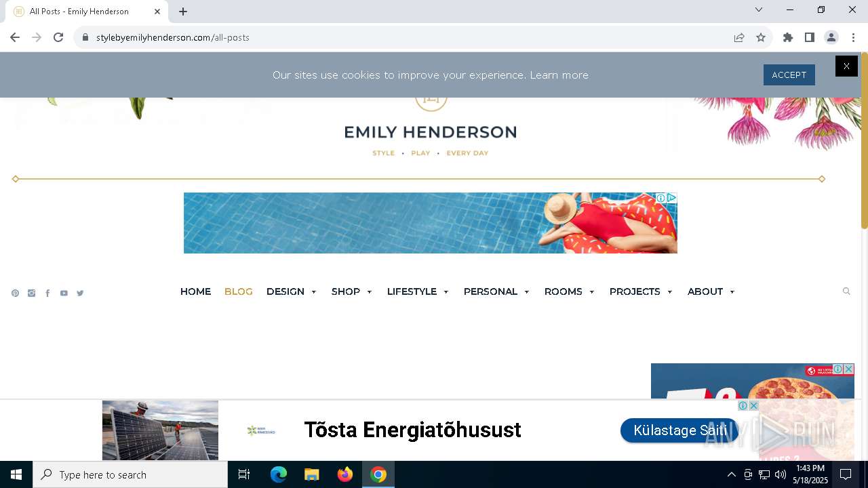Dismiss the cookie banner with X
This screenshot has width=868, height=488.
point(846,66)
